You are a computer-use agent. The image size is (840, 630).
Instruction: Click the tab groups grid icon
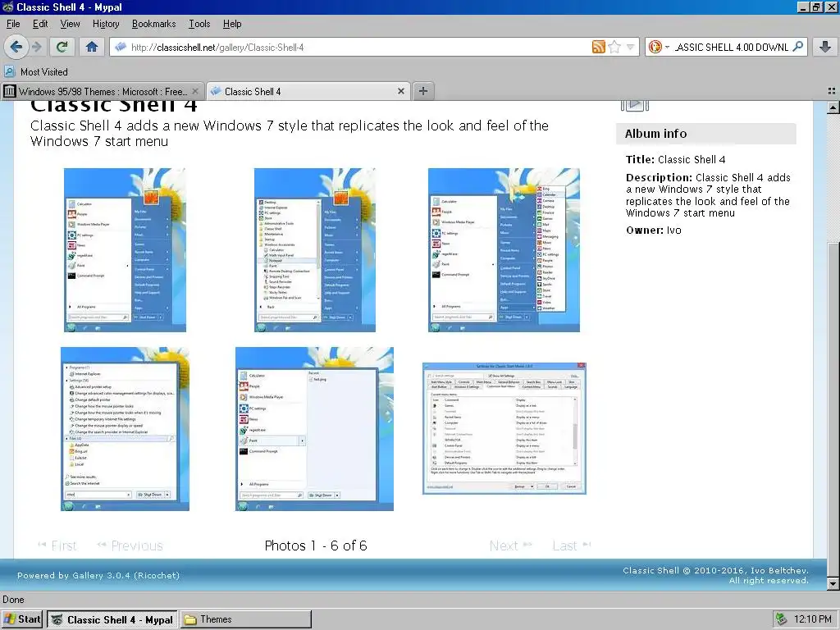[x=832, y=92]
